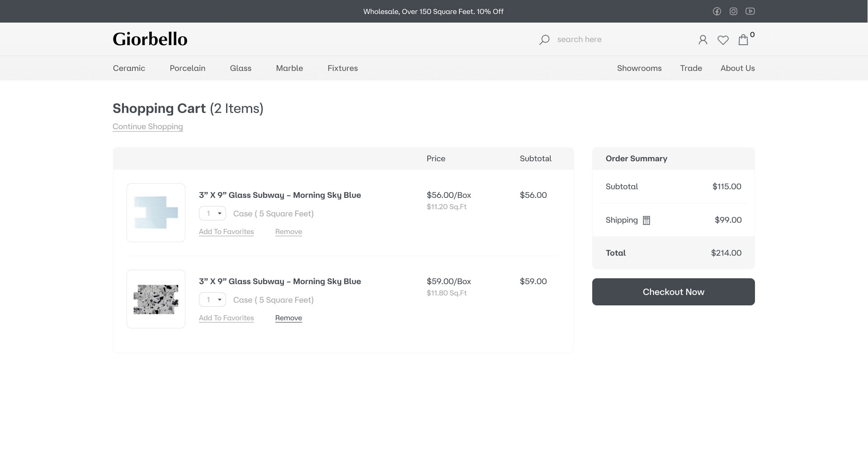The height and width of the screenshot is (468, 868).
Task: Click the search magnifier icon
Action: (544, 40)
